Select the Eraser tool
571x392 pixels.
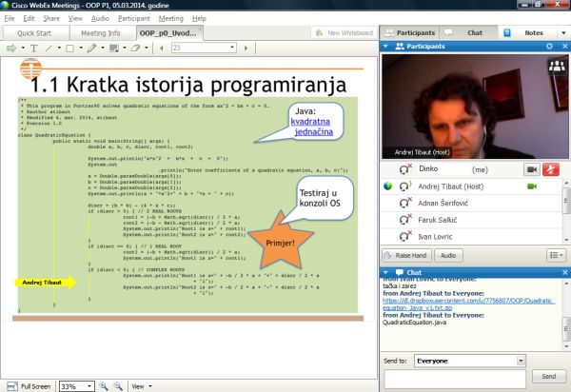[x=135, y=48]
